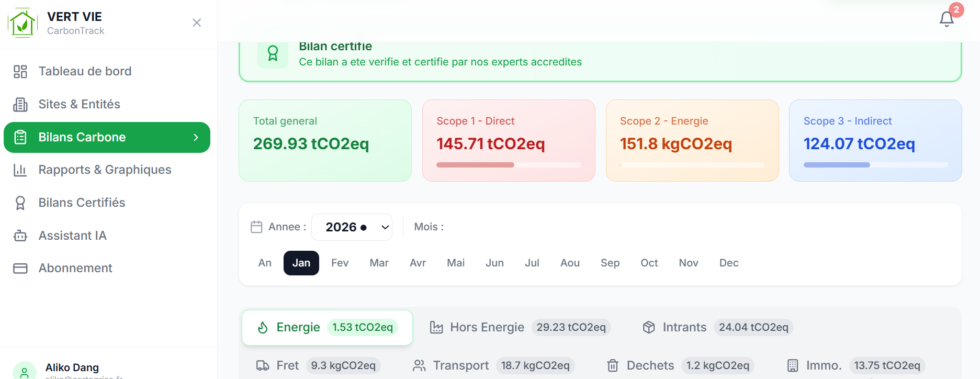Screen dimensions: 980x379
Task: Click the Hors Energie 29.23 tCO2eq badge
Action: (571, 328)
